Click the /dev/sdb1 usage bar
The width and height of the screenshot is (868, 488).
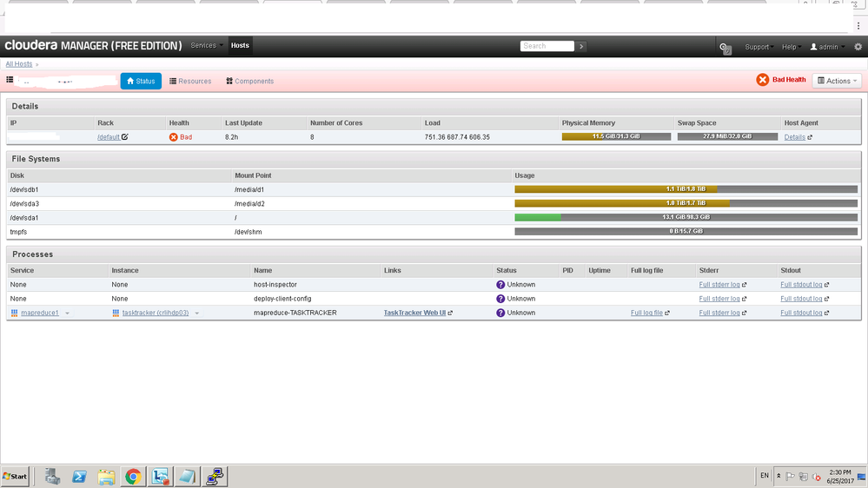686,189
